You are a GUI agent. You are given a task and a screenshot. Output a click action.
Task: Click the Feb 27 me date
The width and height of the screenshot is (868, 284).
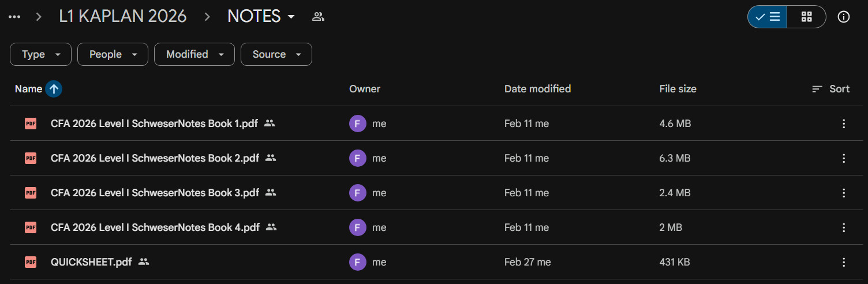click(527, 262)
